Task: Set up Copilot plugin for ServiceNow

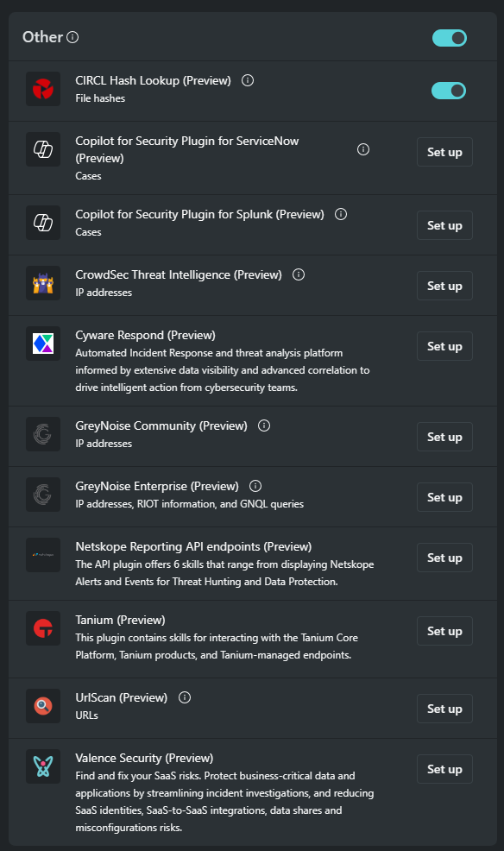Action: pos(444,152)
